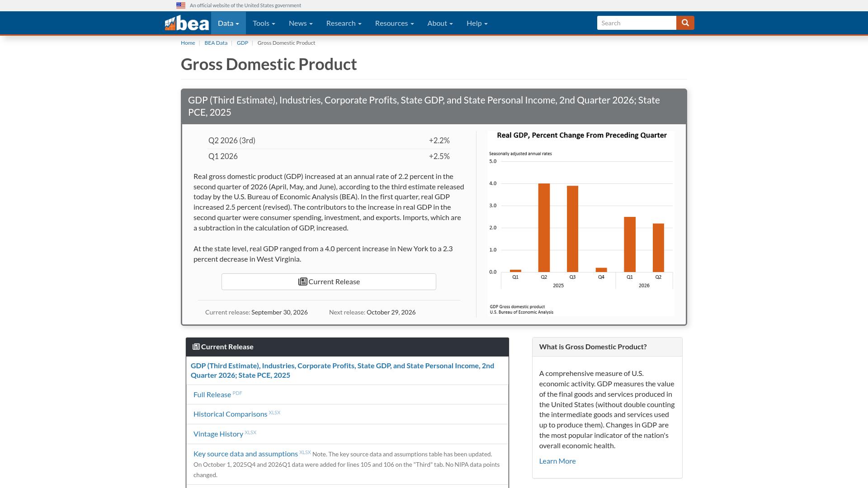Image resolution: width=868 pixels, height=488 pixels.
Task: Click the Current Release button
Action: [329, 282]
